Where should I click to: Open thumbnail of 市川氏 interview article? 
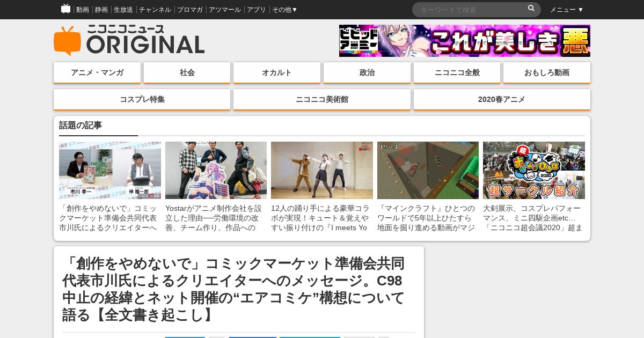[x=110, y=171]
